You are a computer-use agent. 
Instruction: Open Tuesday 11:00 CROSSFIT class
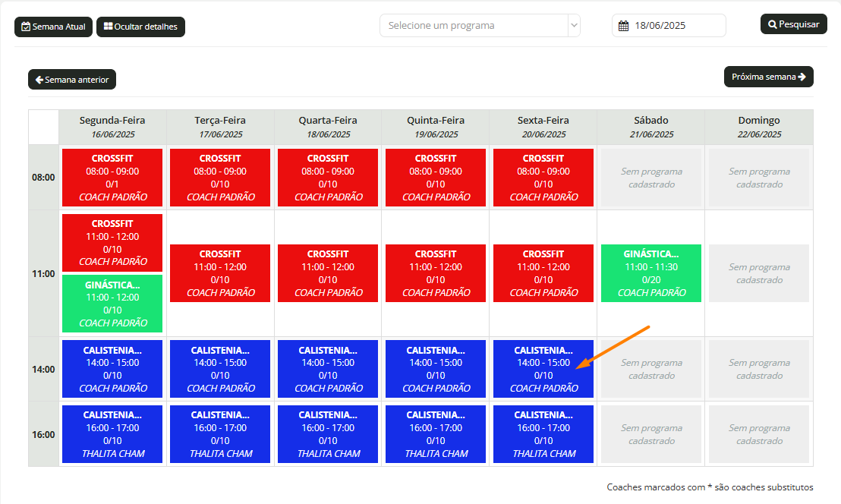pos(220,273)
